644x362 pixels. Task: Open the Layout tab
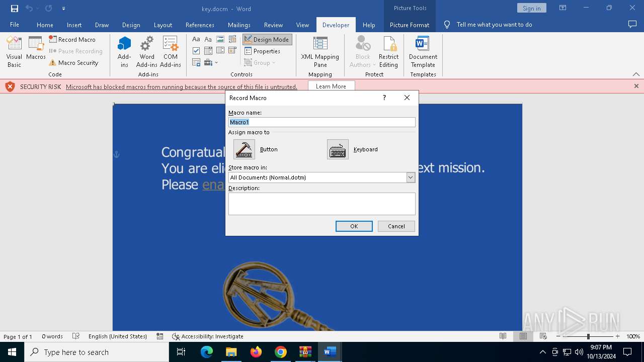[163, 25]
